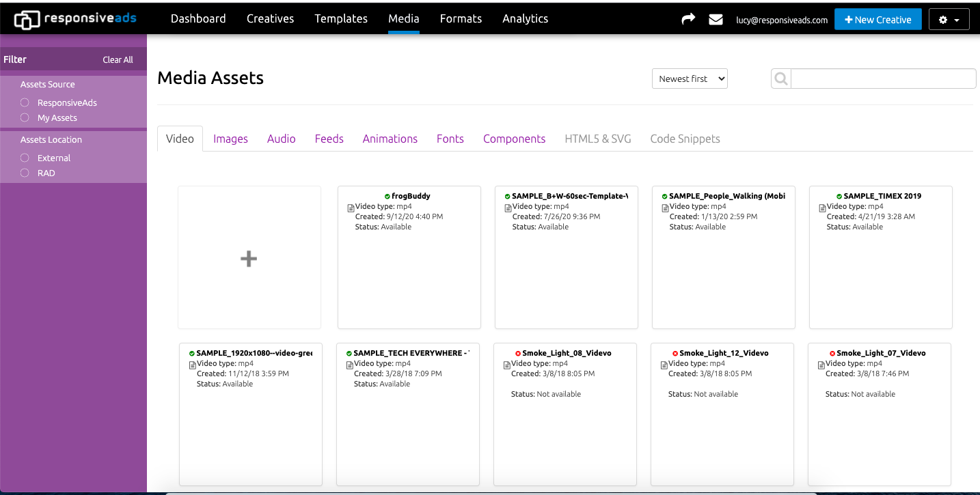Focus the media search input field
The height and width of the screenshot is (495, 980).
883,79
